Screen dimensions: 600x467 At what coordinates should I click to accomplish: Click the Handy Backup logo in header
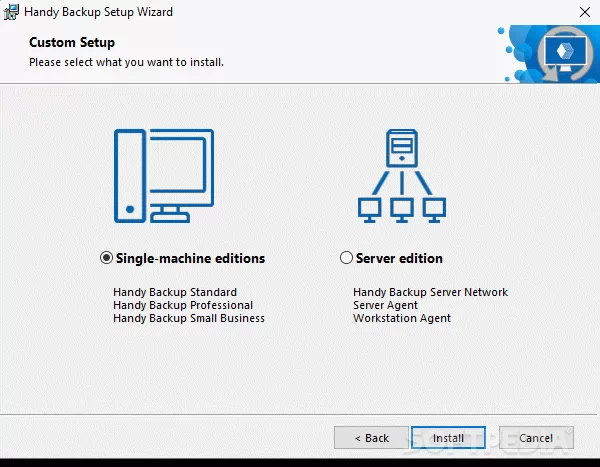(x=565, y=53)
